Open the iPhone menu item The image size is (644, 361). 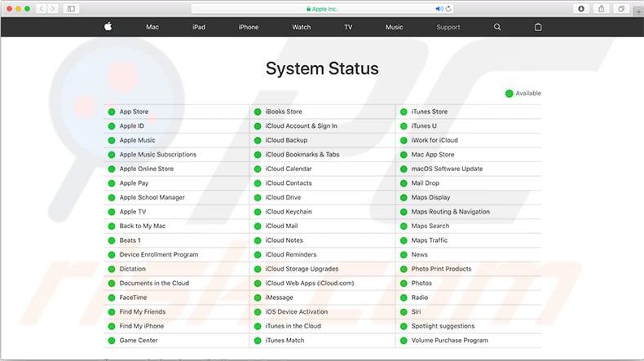(249, 27)
